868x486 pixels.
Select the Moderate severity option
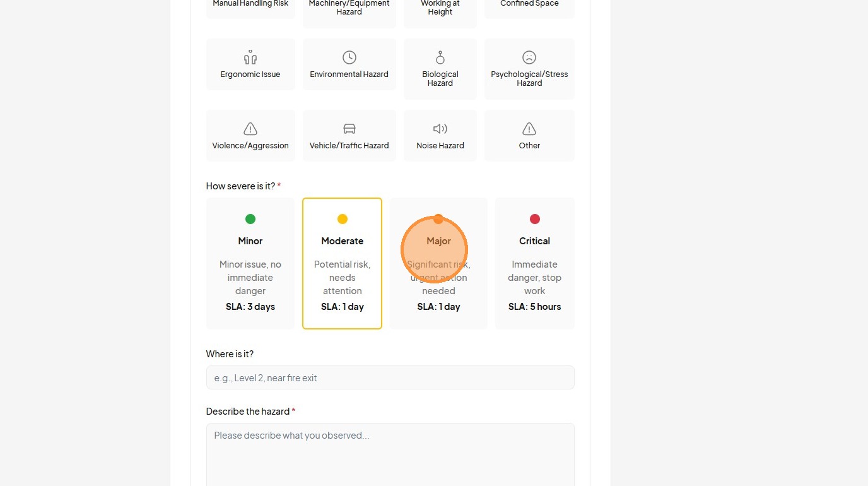(342, 263)
